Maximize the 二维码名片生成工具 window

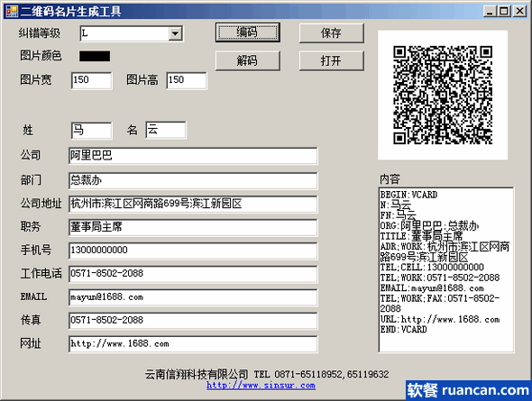[x=504, y=11]
